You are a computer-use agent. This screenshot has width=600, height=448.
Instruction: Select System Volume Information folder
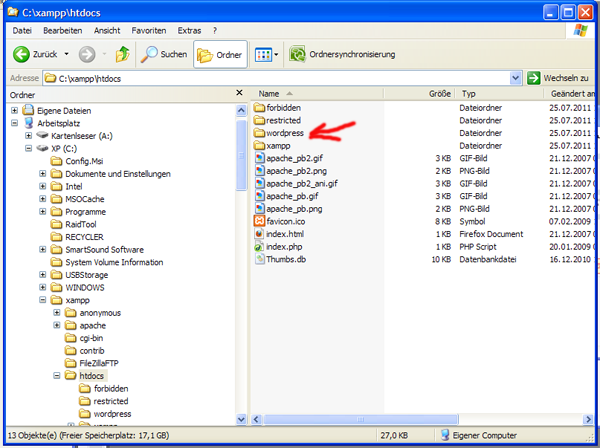click(107, 262)
